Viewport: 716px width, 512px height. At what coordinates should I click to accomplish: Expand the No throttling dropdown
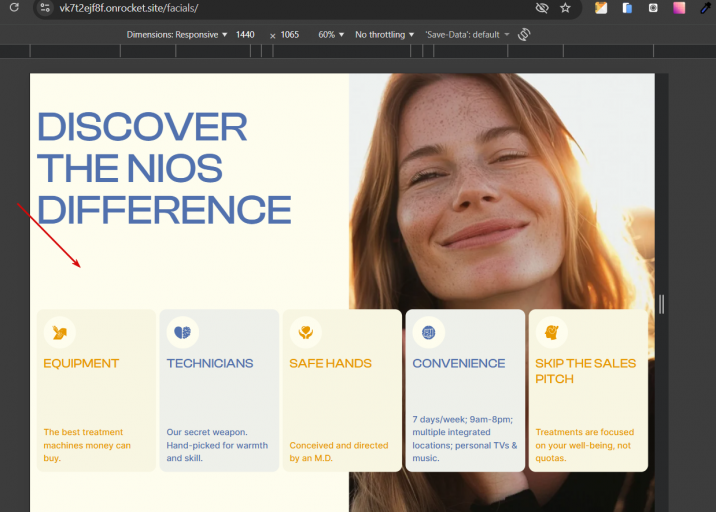click(x=384, y=35)
